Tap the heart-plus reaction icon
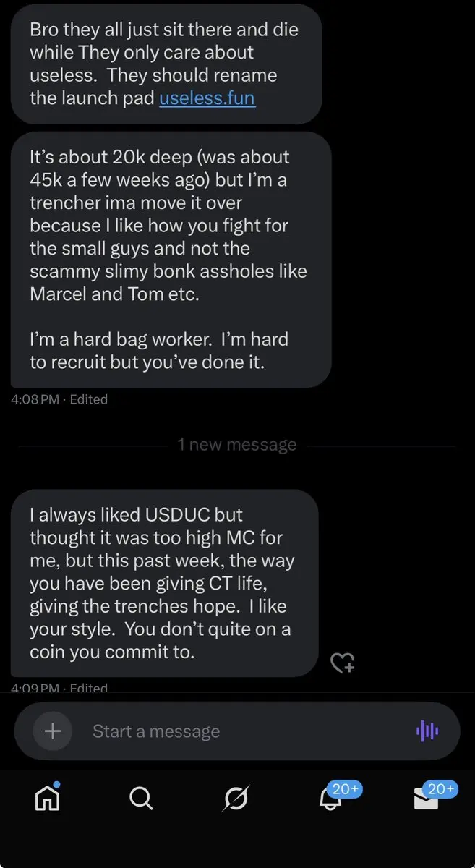 (342, 662)
